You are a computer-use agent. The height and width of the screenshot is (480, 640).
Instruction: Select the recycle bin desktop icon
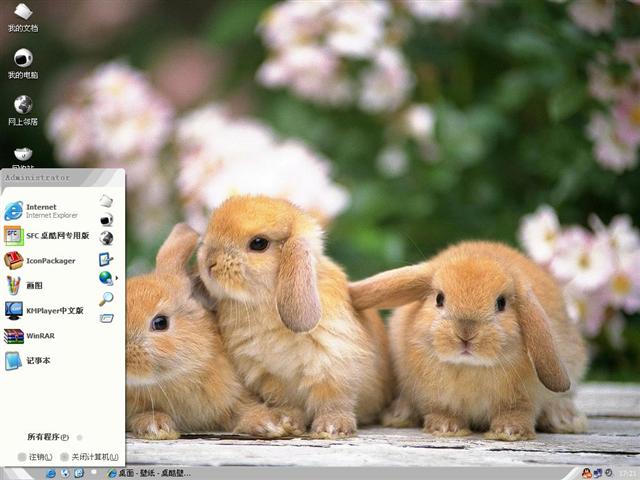(x=23, y=158)
